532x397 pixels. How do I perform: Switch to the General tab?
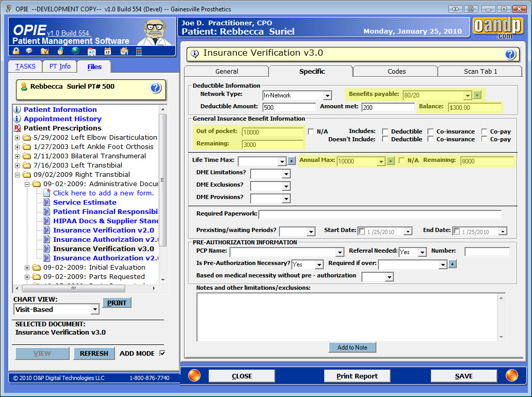pyautogui.click(x=226, y=71)
